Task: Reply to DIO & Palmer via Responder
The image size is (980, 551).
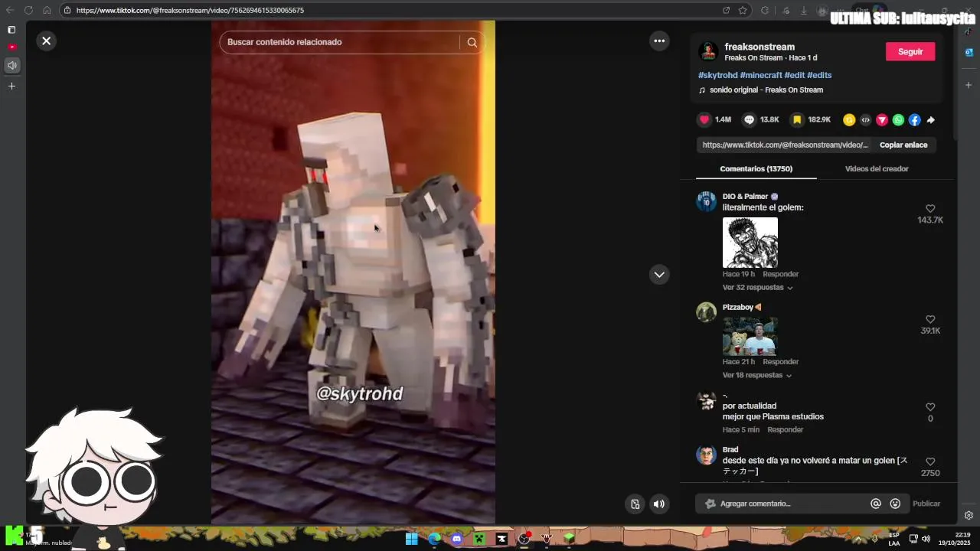Action: (780, 274)
